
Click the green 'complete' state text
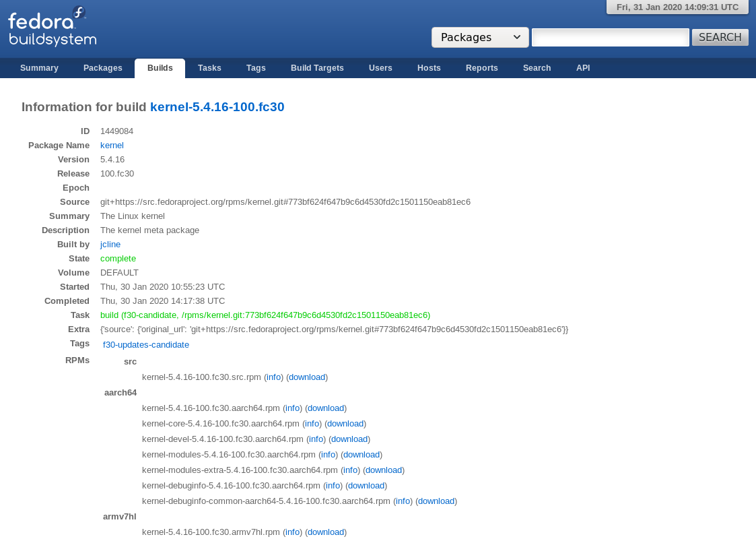click(x=118, y=259)
